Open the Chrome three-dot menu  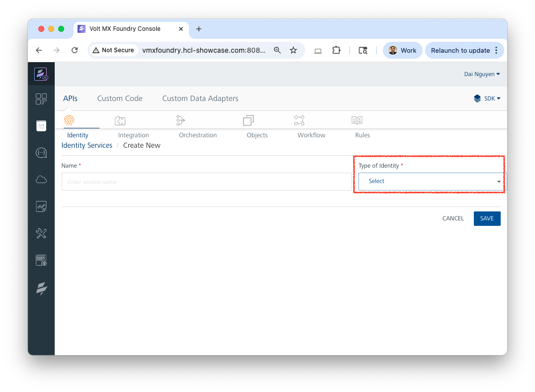(x=496, y=50)
